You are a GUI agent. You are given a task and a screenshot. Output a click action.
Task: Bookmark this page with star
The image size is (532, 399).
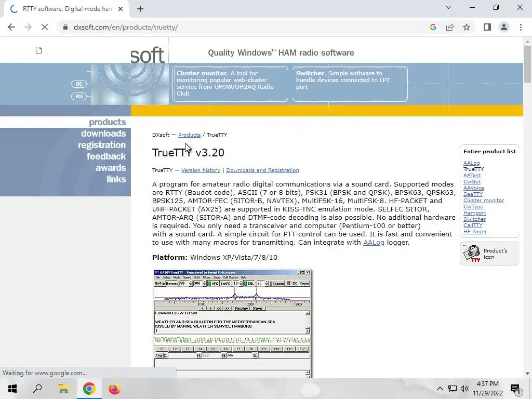tap(467, 27)
